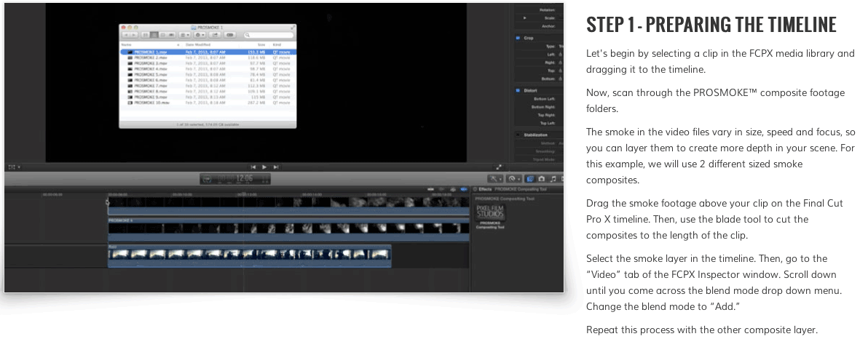Select PROSMOKE 1.mov in Finder window
868x347 pixels.
[x=208, y=52]
